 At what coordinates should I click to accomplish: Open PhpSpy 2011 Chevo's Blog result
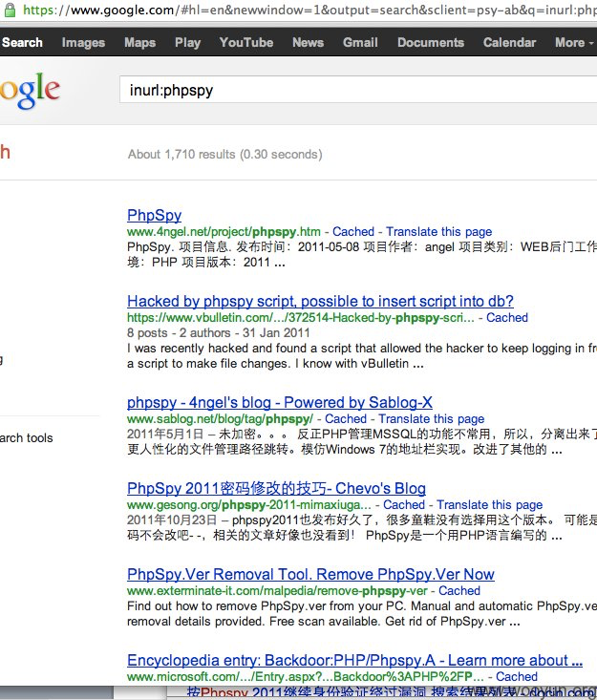[x=276, y=488]
